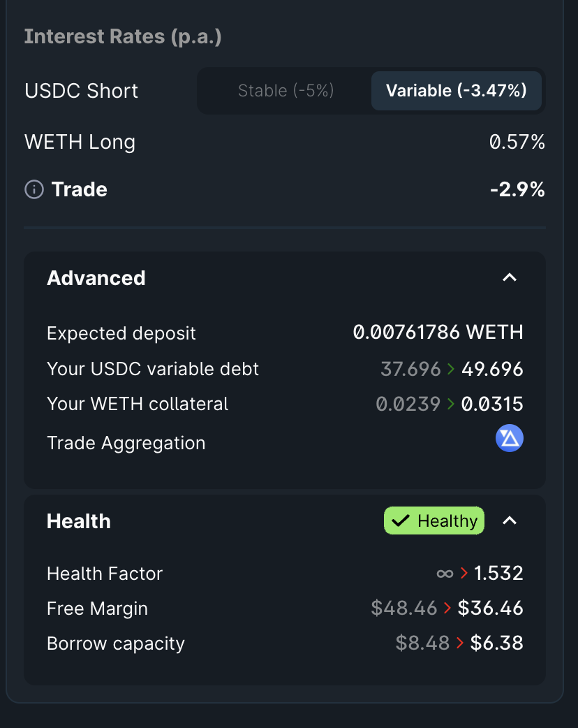Viewport: 578px width, 728px height.
Task: Switch to Stable (-5%) rate
Action: (286, 91)
